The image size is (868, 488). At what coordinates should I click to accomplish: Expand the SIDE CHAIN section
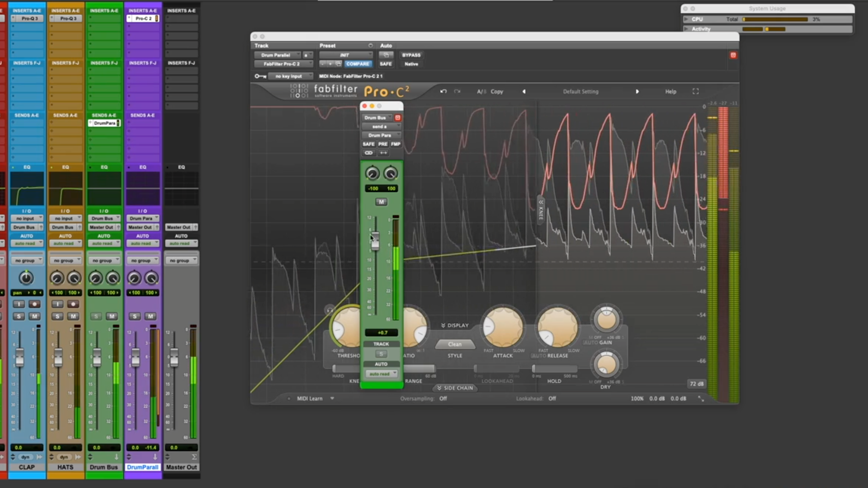(x=455, y=388)
